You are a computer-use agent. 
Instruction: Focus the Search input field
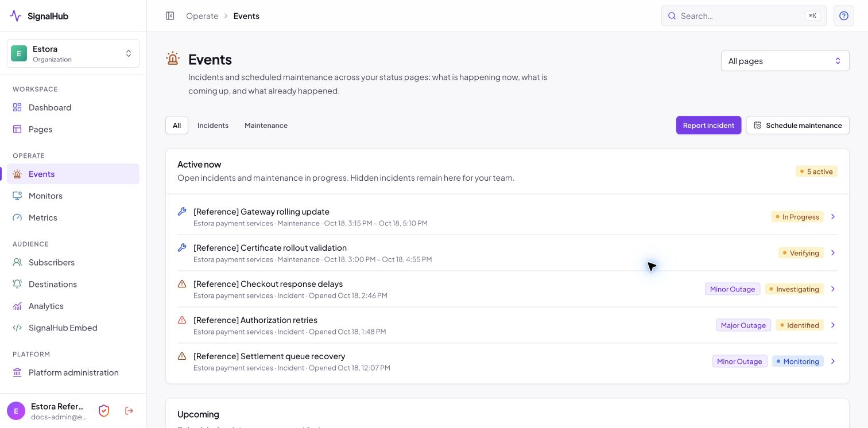coord(743,16)
